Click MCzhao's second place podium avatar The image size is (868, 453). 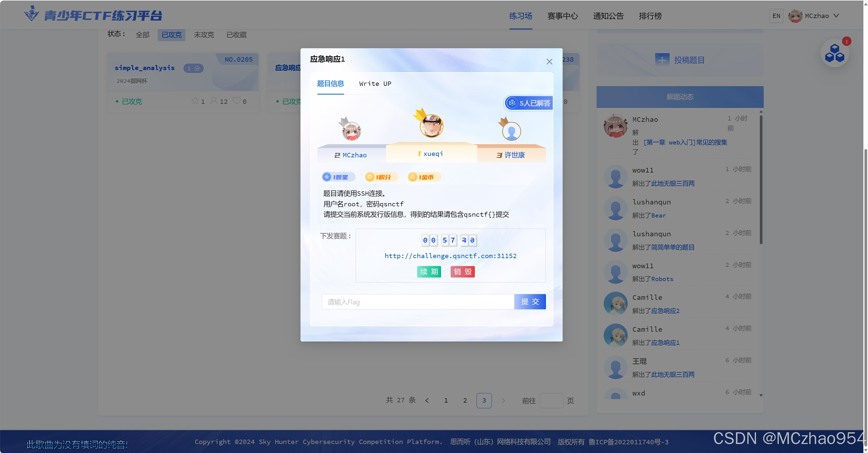click(x=351, y=131)
